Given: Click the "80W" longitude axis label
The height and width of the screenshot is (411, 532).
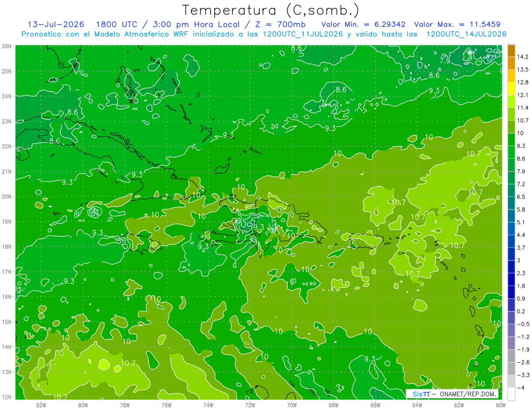Looking at the screenshot, I should (x=83, y=405).
